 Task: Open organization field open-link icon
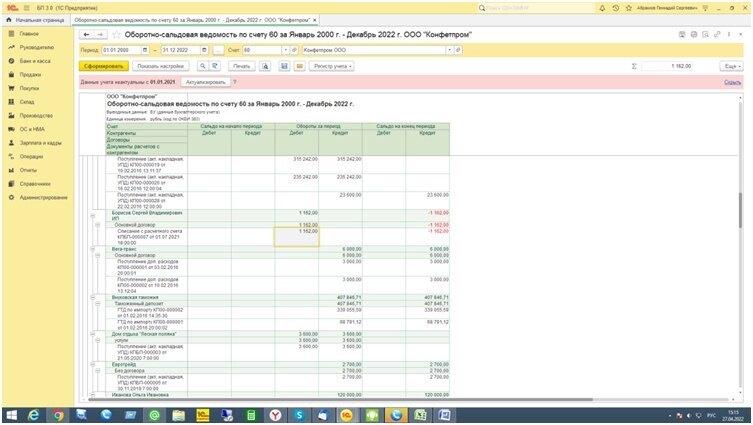[x=459, y=50]
